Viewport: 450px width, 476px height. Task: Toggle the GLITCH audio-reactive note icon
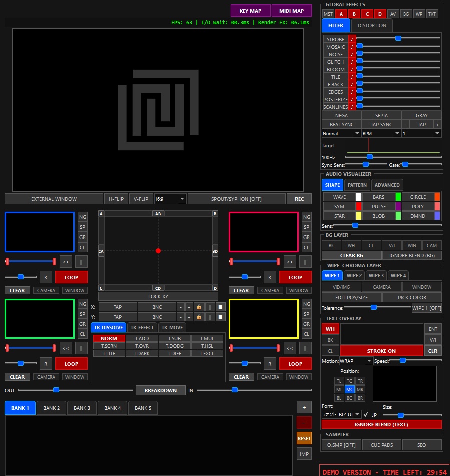352,62
